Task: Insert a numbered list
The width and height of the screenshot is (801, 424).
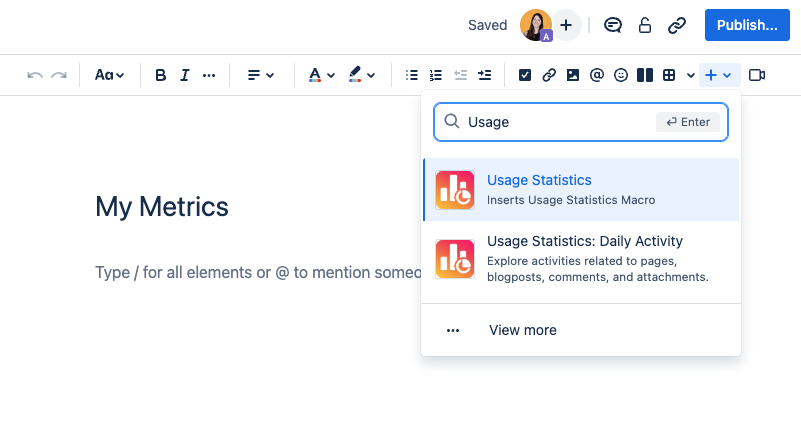Action: [435, 75]
